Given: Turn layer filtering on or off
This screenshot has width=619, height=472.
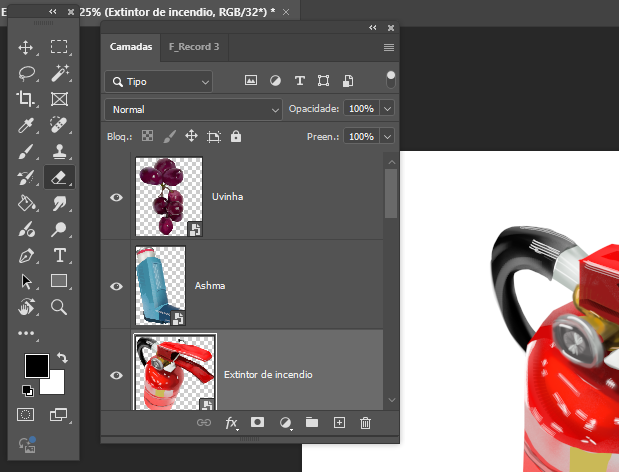Looking at the screenshot, I should coord(390,80).
